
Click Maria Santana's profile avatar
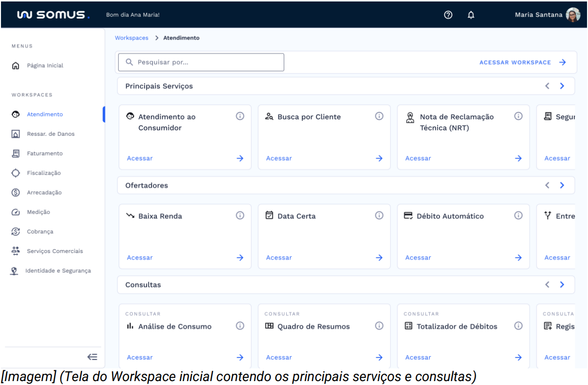coord(573,15)
